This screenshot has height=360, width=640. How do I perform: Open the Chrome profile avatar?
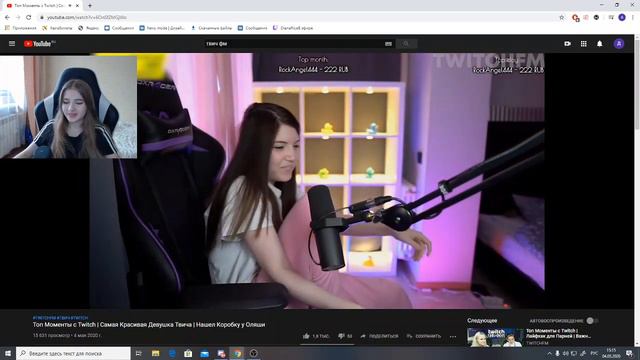point(622,17)
